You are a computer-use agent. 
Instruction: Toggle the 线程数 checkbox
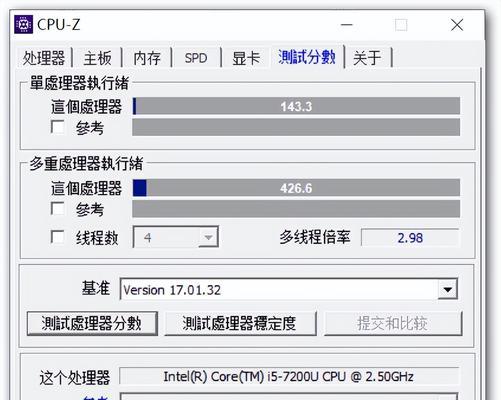57,237
